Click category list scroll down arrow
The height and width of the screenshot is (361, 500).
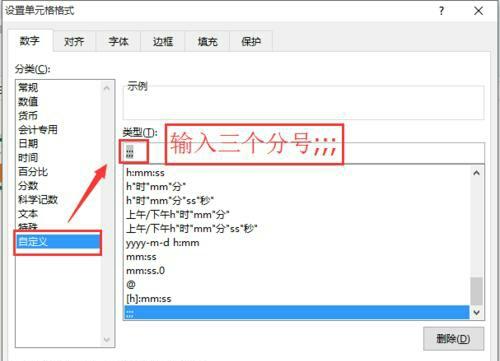(x=107, y=340)
